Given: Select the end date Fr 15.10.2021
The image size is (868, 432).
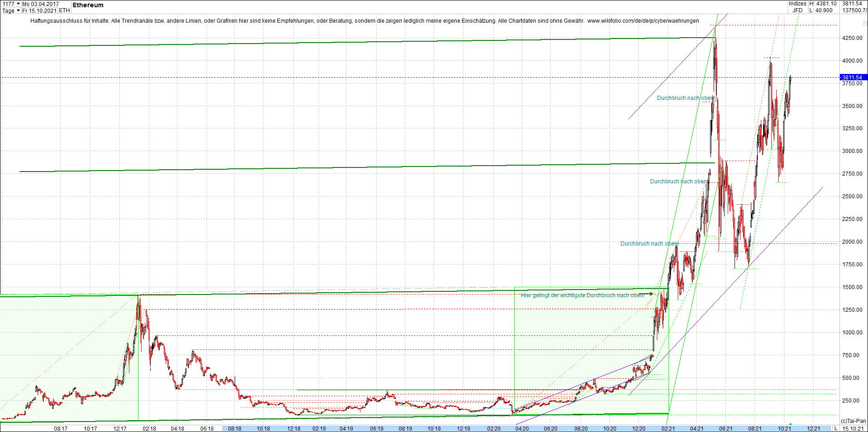Looking at the screenshot, I should click(39, 10).
